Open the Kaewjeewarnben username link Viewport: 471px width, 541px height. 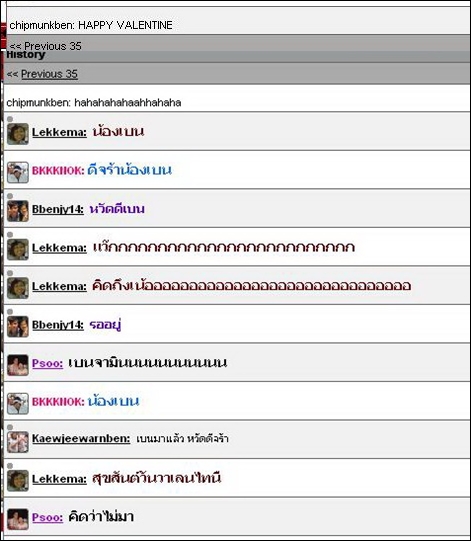click(x=81, y=439)
